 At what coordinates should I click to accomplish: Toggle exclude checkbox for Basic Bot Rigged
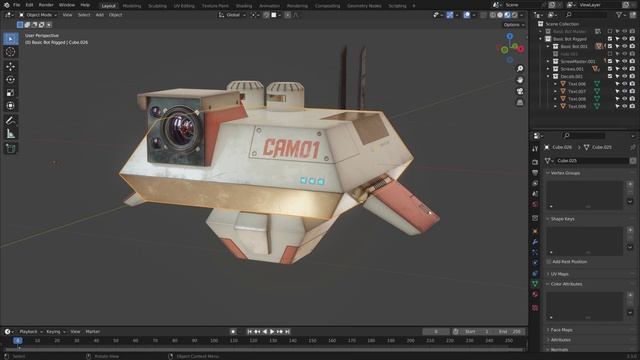(610, 39)
